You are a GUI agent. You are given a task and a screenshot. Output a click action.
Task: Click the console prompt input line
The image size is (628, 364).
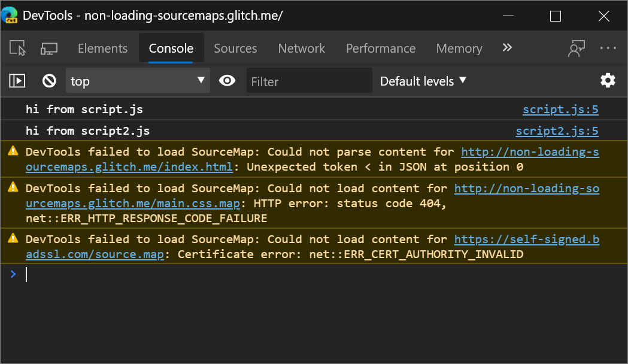coord(120,274)
